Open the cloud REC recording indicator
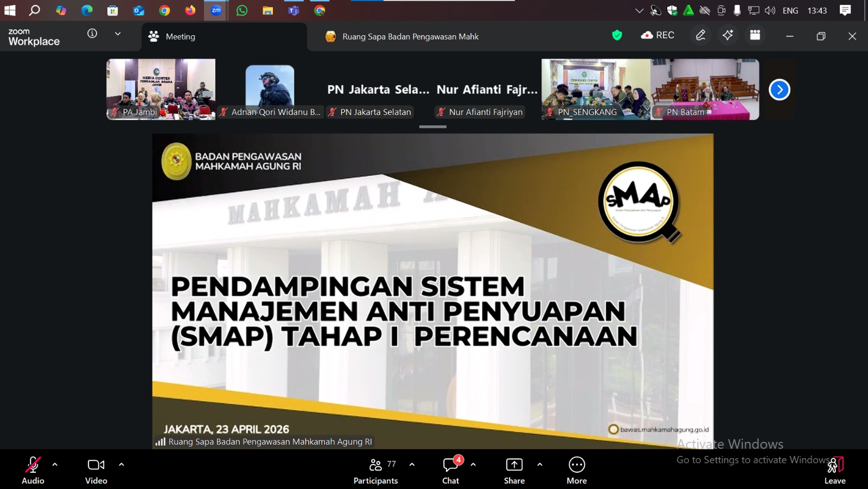This screenshot has height=489, width=868. point(658,35)
